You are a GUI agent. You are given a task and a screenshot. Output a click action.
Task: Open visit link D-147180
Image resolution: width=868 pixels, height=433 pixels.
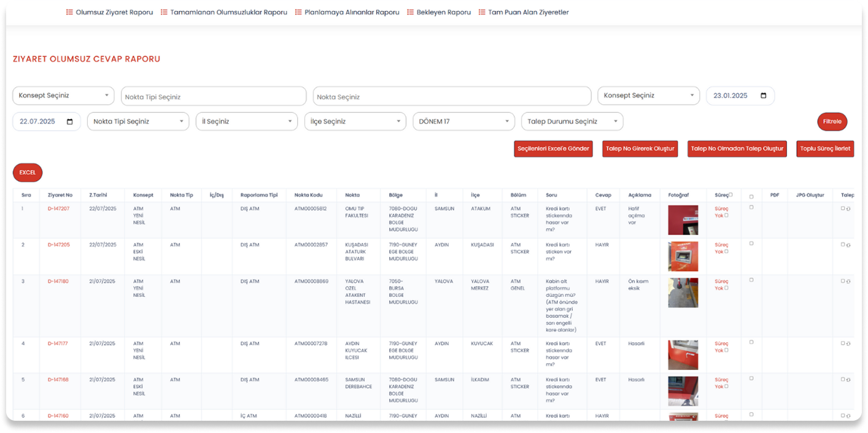click(x=58, y=282)
